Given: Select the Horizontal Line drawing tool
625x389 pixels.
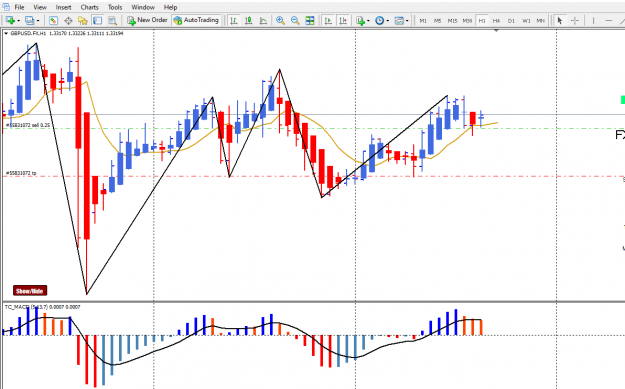Looking at the screenshot, I should [609, 20].
